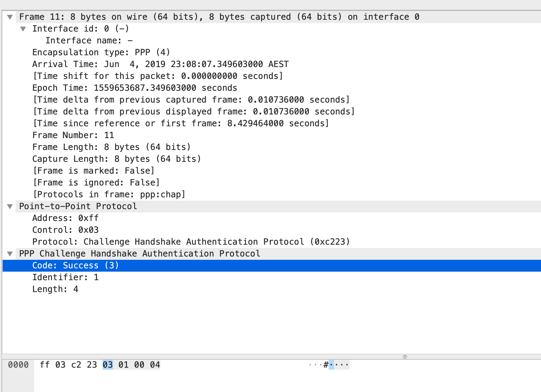Collapse the Point-to-Point Protocol section

pos(10,207)
